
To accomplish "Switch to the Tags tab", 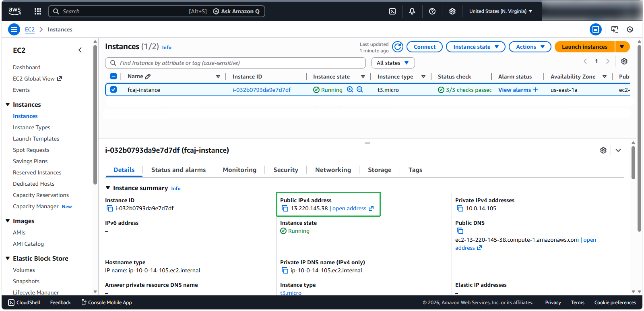I will coord(415,170).
